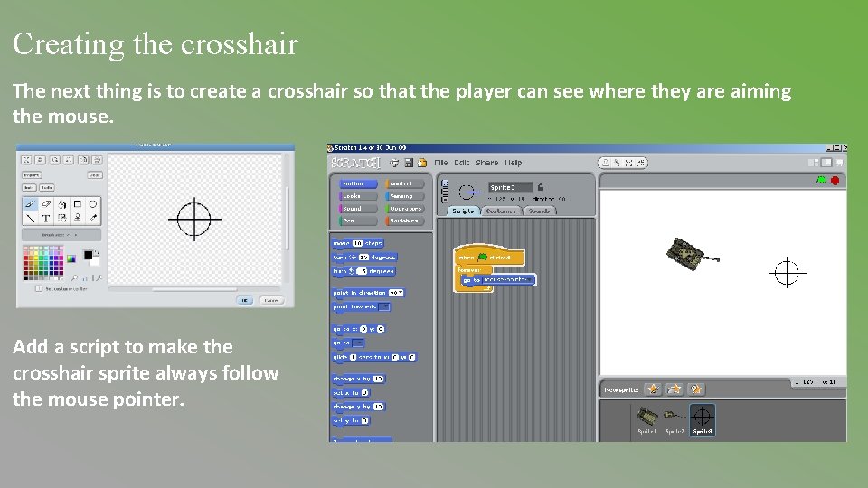
Task: Click the delete scissors icon in Scratch toolbar
Action: (618, 163)
